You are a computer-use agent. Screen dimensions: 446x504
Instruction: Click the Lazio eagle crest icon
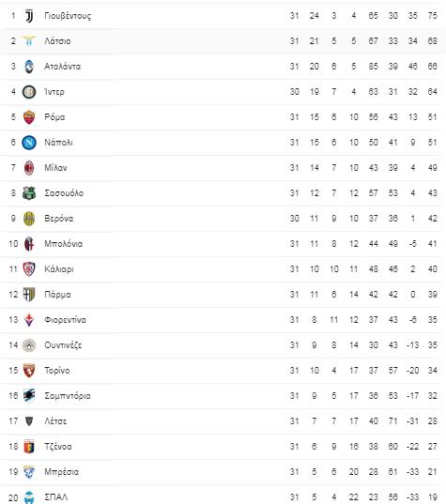click(29, 41)
